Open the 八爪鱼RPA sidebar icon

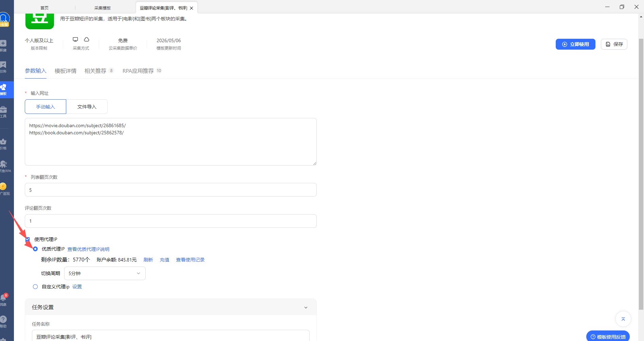click(x=4, y=167)
